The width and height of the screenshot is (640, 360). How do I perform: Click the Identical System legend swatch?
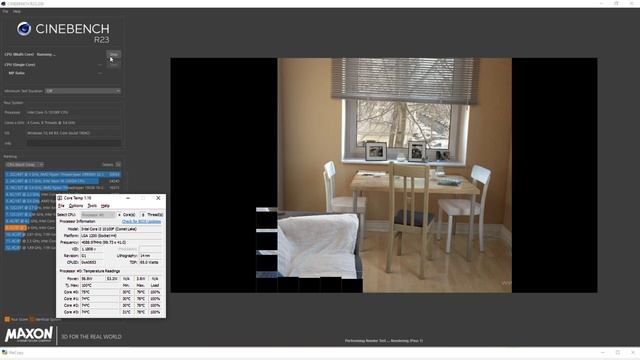pos(32,319)
